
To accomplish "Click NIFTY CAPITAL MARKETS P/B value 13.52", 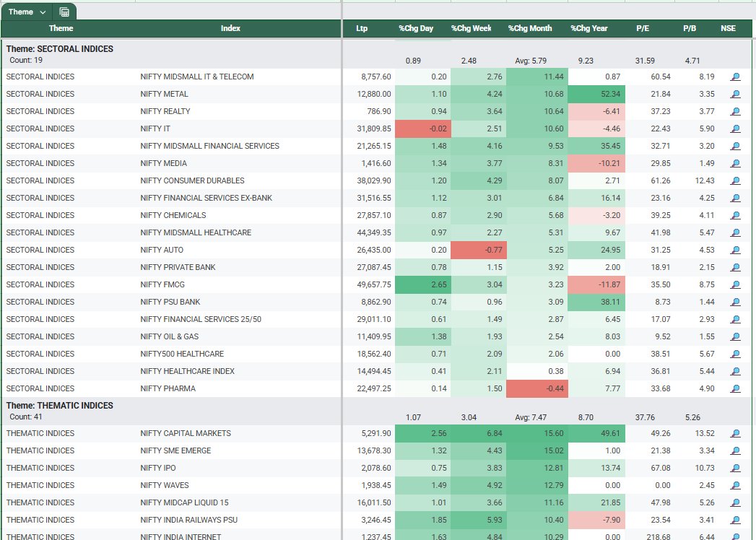I will 705,433.
